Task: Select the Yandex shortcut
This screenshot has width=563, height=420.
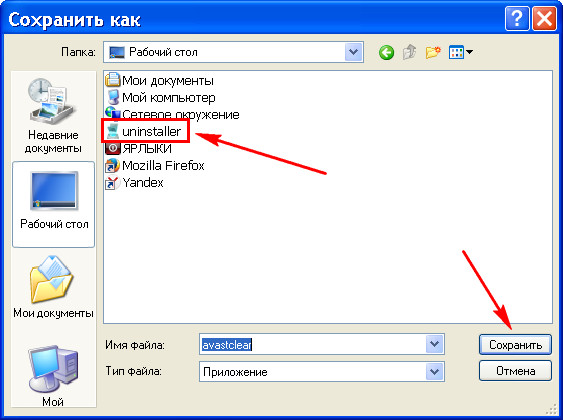Action: point(134,183)
